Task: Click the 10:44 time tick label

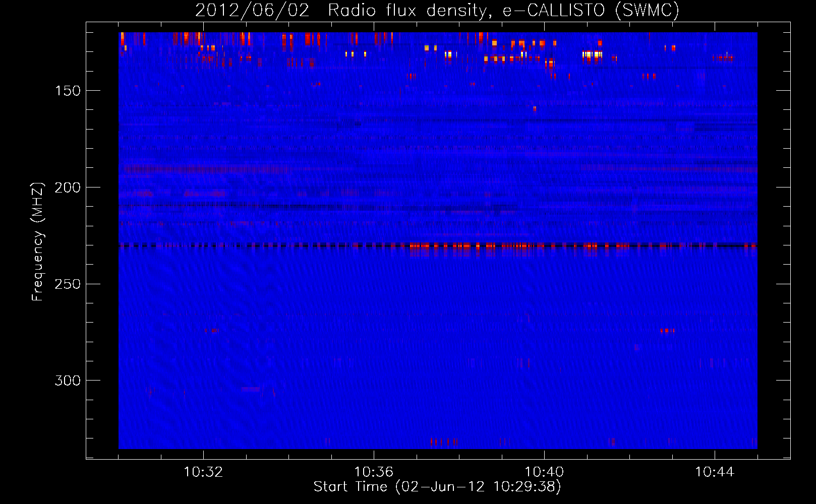Action: 715,472
